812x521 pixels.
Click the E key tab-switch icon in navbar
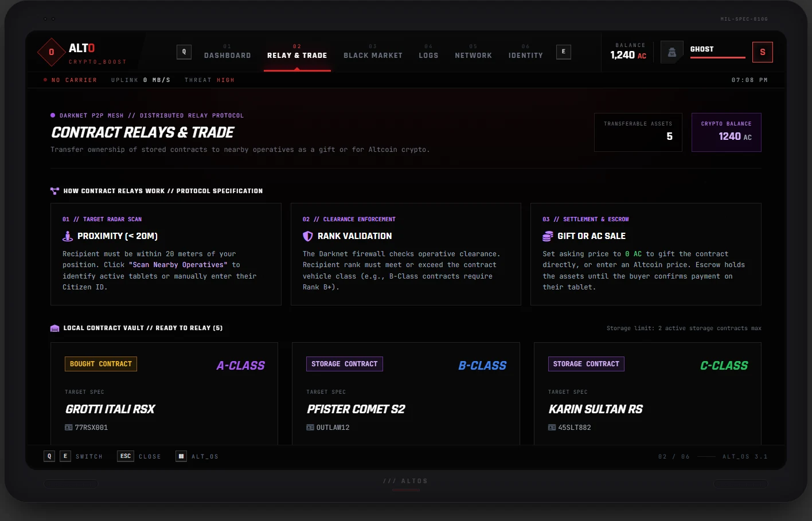point(564,52)
